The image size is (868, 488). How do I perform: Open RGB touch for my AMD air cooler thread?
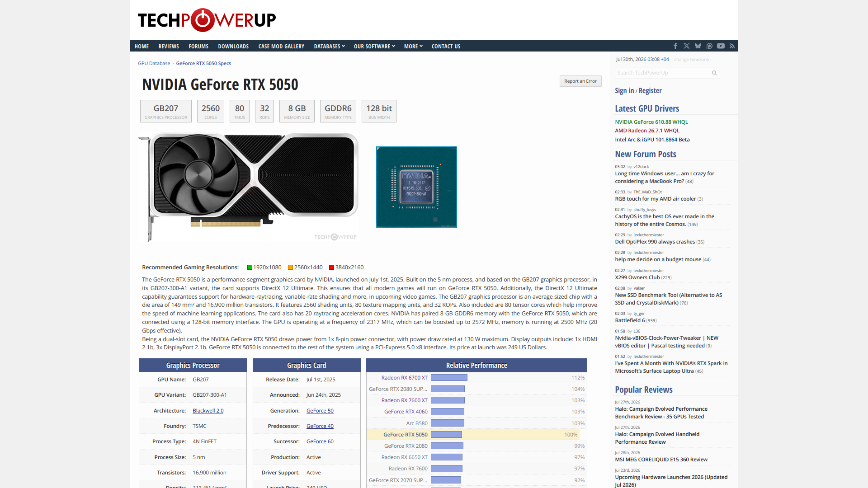(x=655, y=199)
